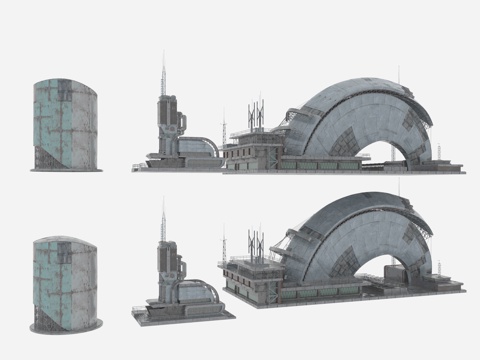The width and height of the screenshot is (480, 360).
Task: Click the square base platform under lower tower
Action: point(183,313)
